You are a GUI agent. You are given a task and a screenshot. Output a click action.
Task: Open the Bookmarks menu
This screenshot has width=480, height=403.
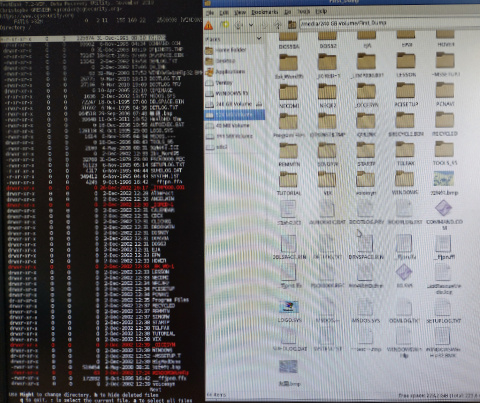[x=265, y=12]
